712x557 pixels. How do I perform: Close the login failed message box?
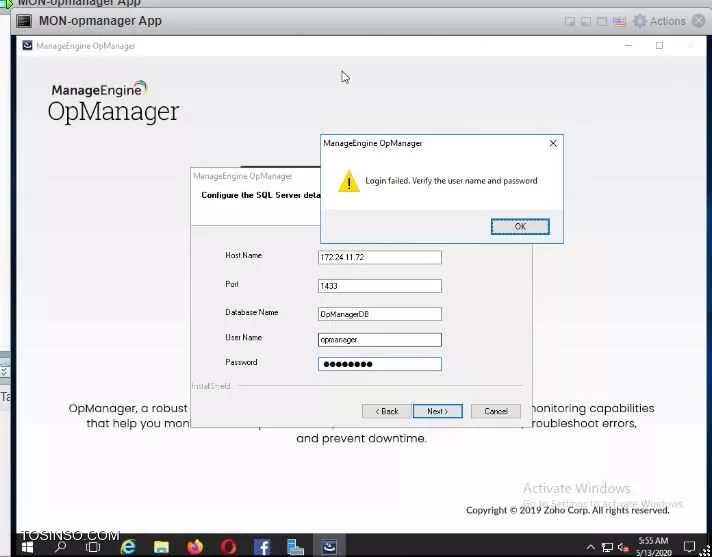tap(553, 143)
